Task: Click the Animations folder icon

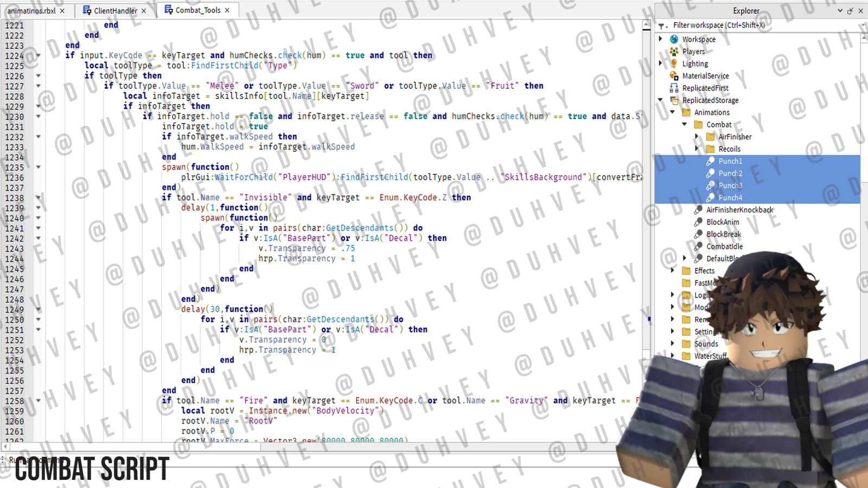Action: click(x=686, y=112)
